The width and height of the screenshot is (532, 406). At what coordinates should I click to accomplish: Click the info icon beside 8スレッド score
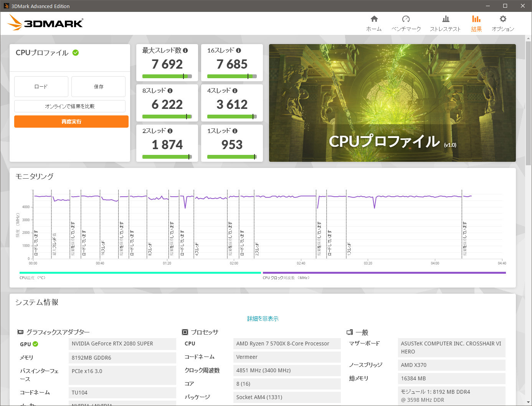(170, 90)
